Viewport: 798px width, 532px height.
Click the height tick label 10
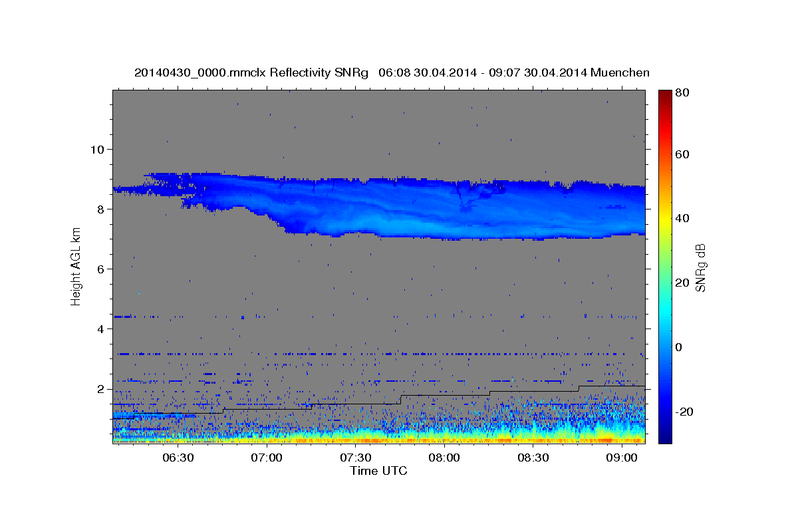96,149
